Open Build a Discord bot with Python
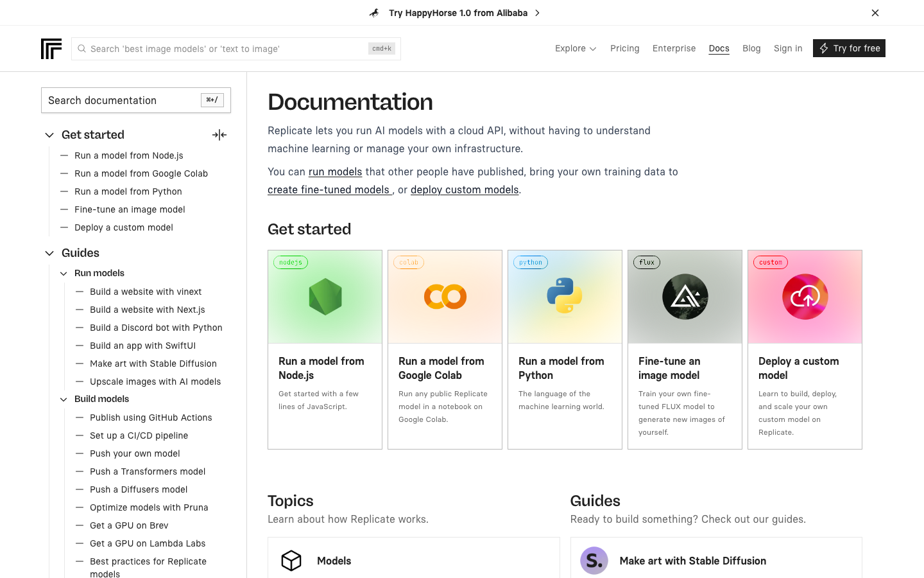 pos(156,328)
